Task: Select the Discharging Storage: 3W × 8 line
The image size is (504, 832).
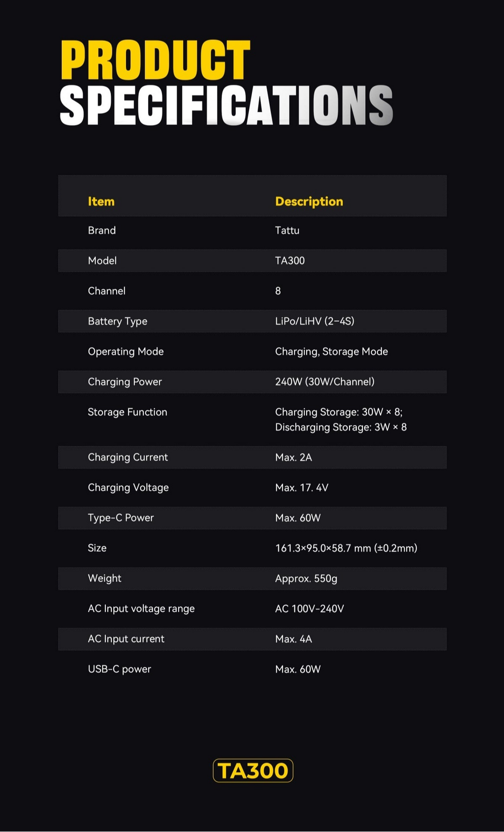Action: [341, 427]
